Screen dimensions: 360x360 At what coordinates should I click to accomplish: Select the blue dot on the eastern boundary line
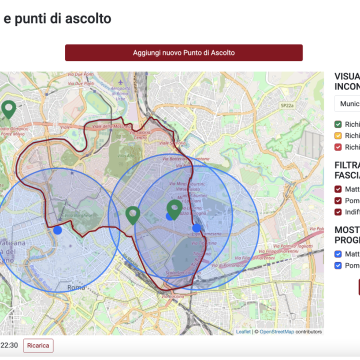197,228
